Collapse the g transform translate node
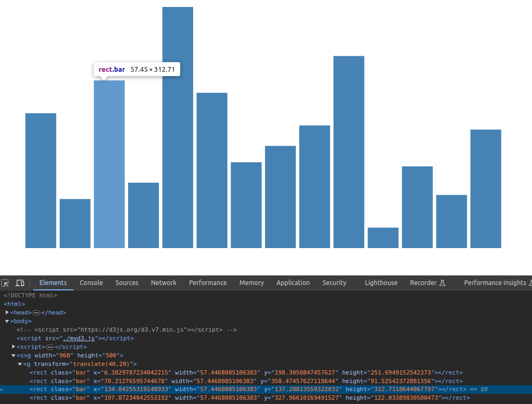This screenshot has height=404, width=532. 20,364
